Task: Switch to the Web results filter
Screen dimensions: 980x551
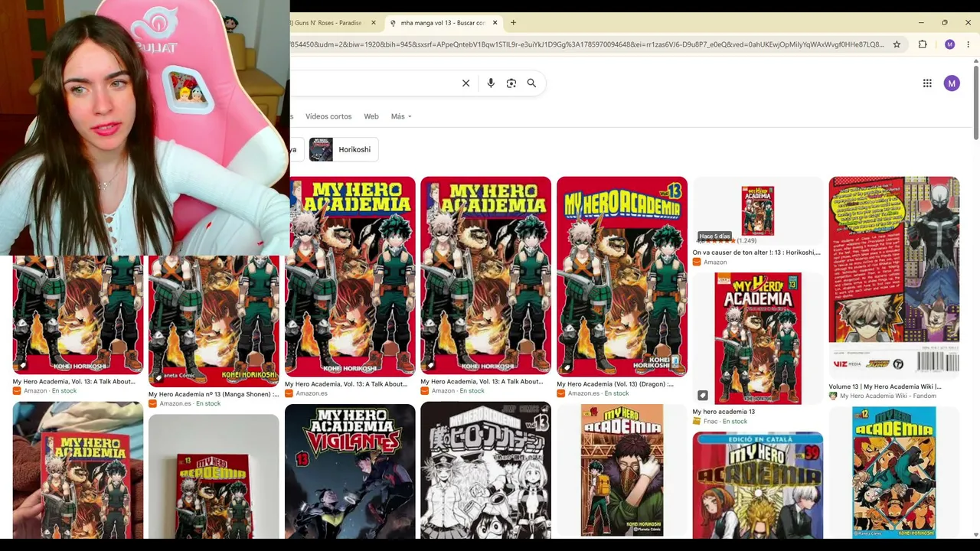Action: (371, 116)
